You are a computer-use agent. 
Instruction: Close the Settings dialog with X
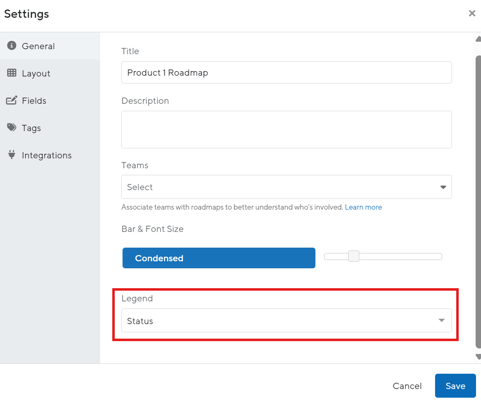pyautogui.click(x=472, y=13)
